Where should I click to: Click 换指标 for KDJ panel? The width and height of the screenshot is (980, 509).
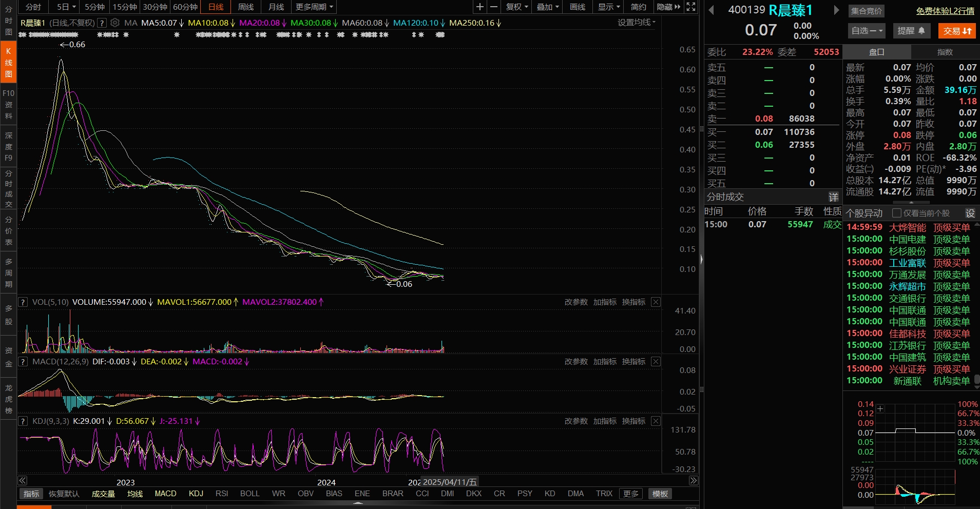tap(633, 421)
